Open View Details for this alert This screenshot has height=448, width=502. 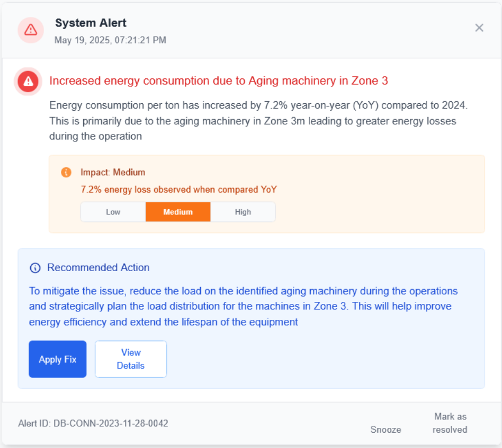tap(131, 359)
